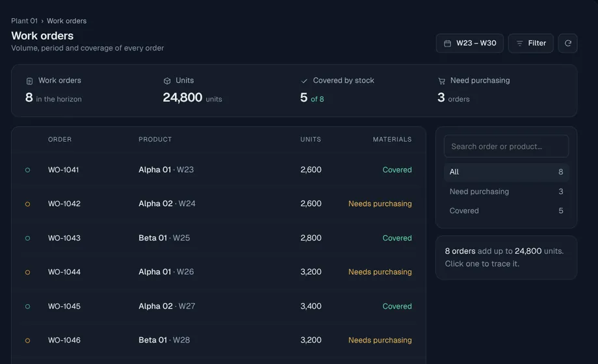Screen dimensions: 598x364
Task: Focus the Search order or product field
Action: 506,146
